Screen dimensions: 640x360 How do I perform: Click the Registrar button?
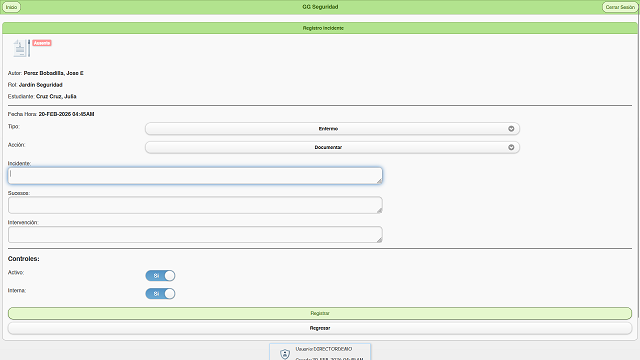tap(320, 313)
